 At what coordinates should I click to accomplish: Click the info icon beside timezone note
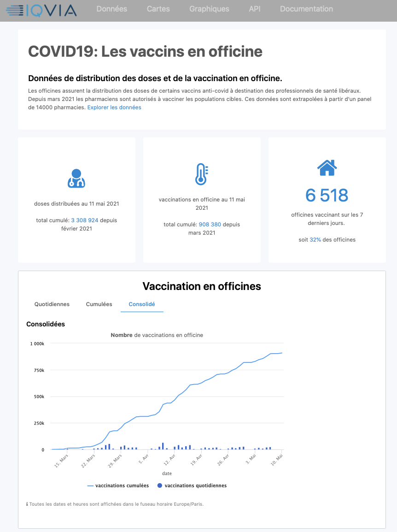click(x=27, y=504)
